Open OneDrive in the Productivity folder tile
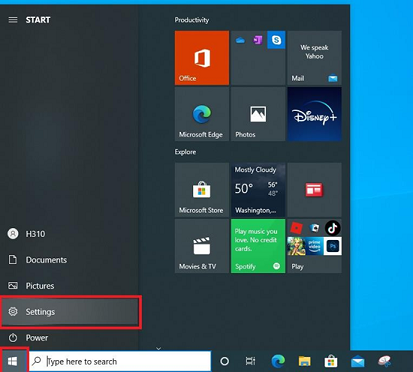Viewport: 413px width, 372px height. (x=240, y=40)
